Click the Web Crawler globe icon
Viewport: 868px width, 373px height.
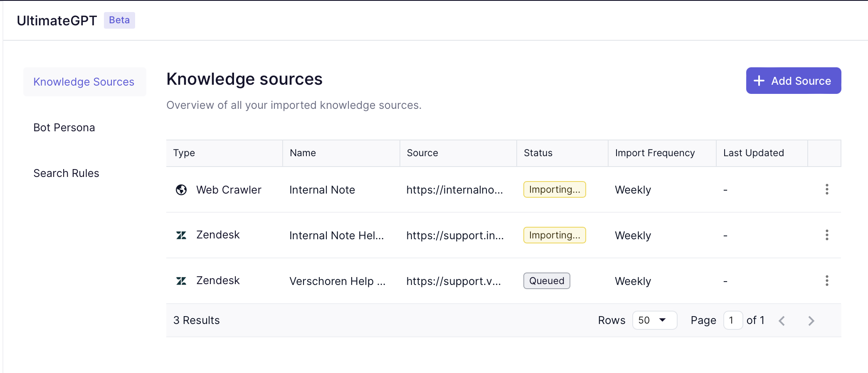tap(181, 190)
